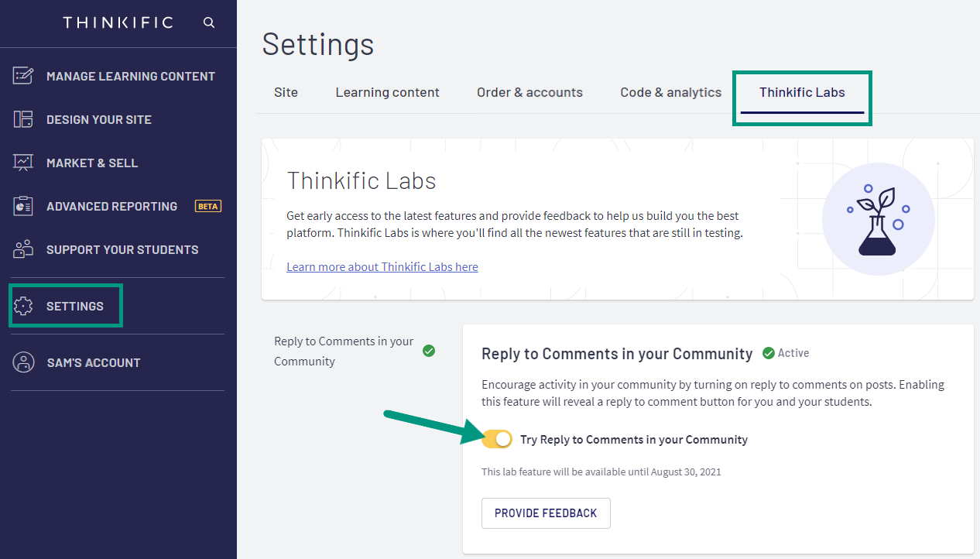Click the Reply to Comments in your Community heading

pyautogui.click(x=617, y=354)
